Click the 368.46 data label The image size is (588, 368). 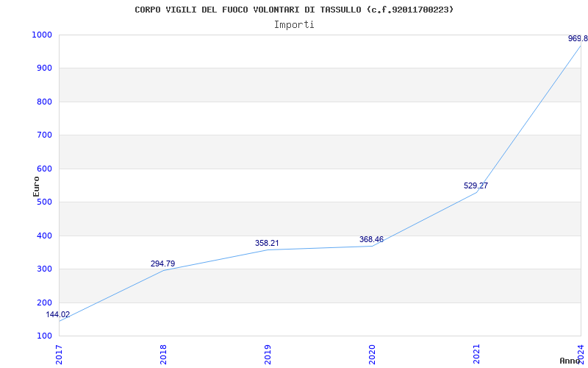click(371, 239)
